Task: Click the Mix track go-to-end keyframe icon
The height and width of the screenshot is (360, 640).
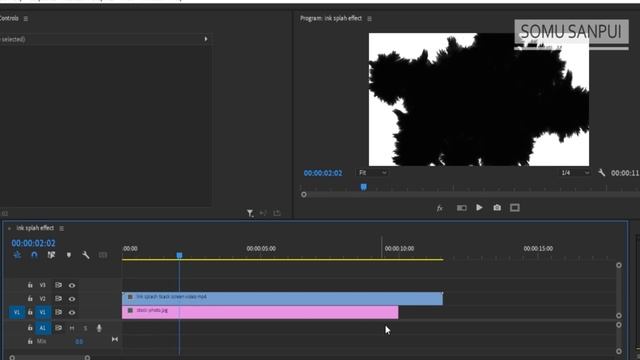Action: pyautogui.click(x=115, y=339)
